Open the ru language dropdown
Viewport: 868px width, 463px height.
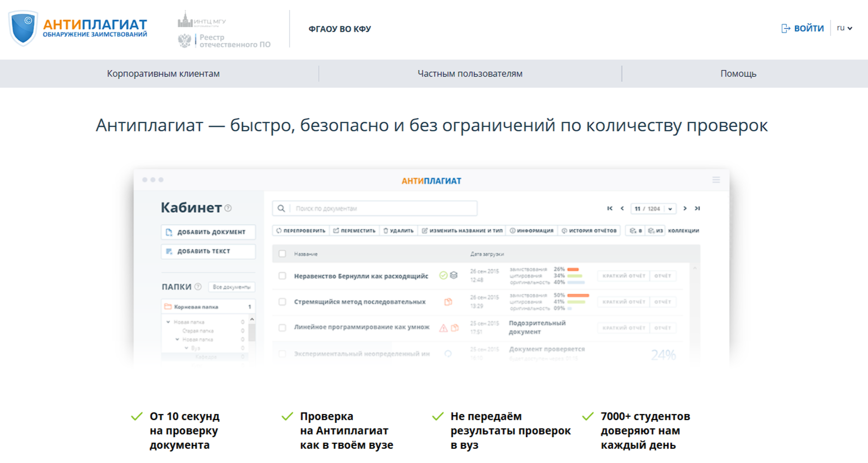tap(844, 28)
